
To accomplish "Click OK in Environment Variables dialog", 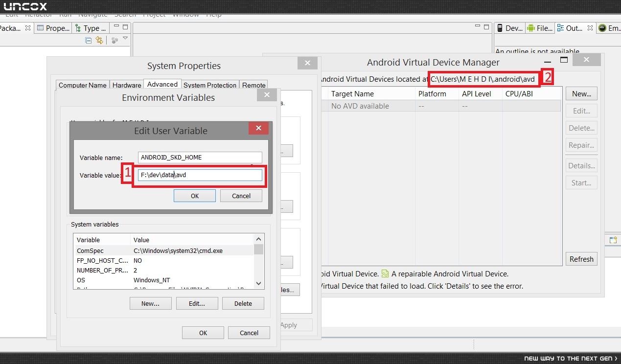I will [x=203, y=333].
